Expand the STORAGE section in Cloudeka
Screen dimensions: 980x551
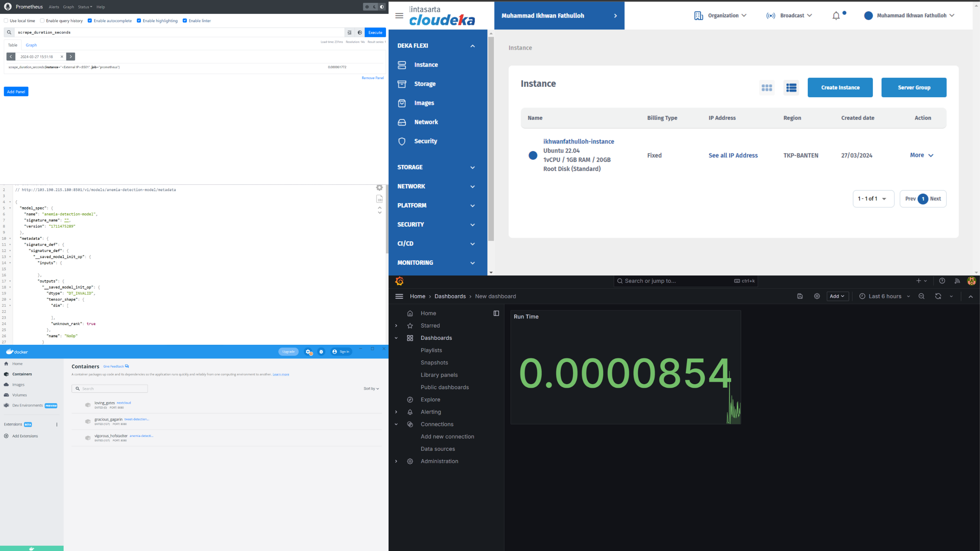436,167
